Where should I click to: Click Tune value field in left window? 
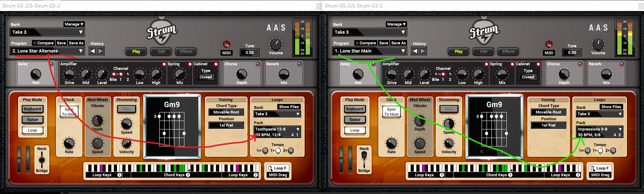(250, 52)
